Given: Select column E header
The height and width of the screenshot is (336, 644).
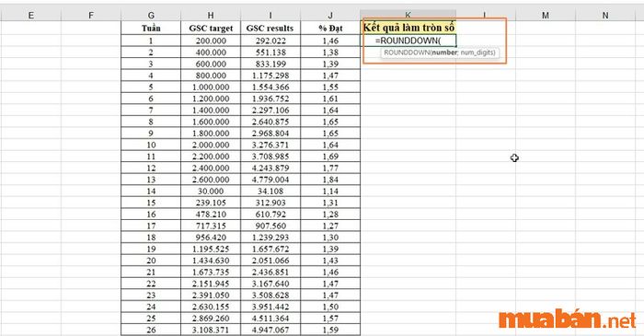Looking at the screenshot, I should [30, 16].
